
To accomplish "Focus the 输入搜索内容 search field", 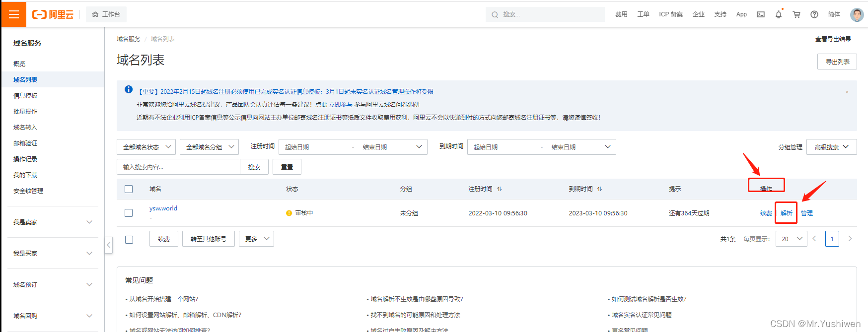I will click(179, 167).
